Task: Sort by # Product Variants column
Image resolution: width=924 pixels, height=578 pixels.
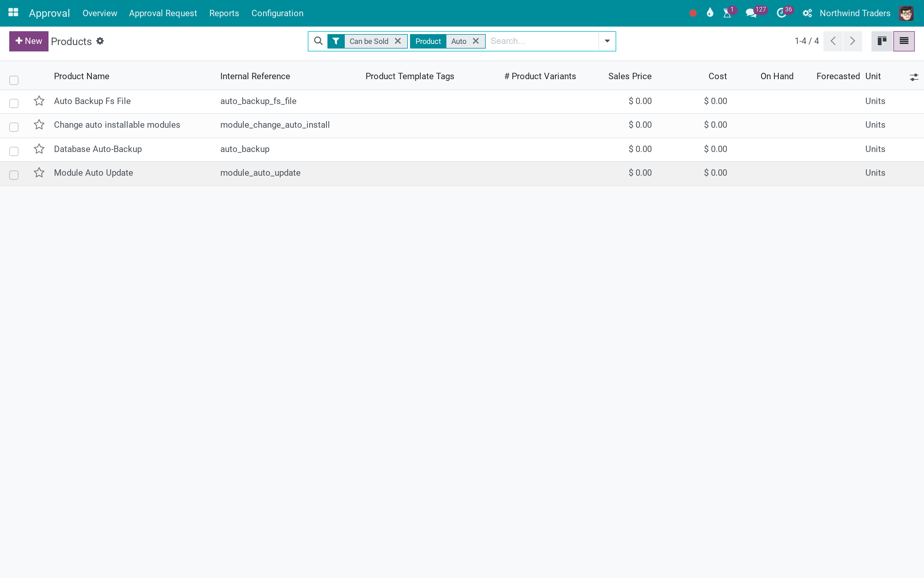Action: click(x=540, y=76)
